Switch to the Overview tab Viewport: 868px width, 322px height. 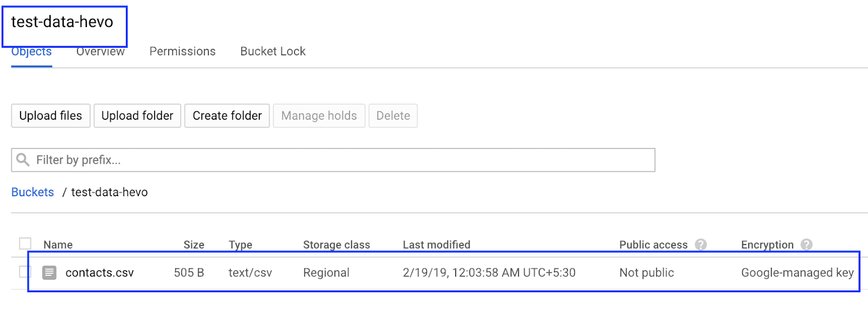[x=100, y=51]
